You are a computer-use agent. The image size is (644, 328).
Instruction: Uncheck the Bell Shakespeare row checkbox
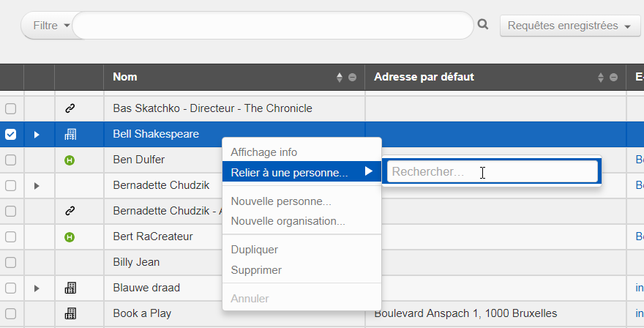(x=11, y=134)
